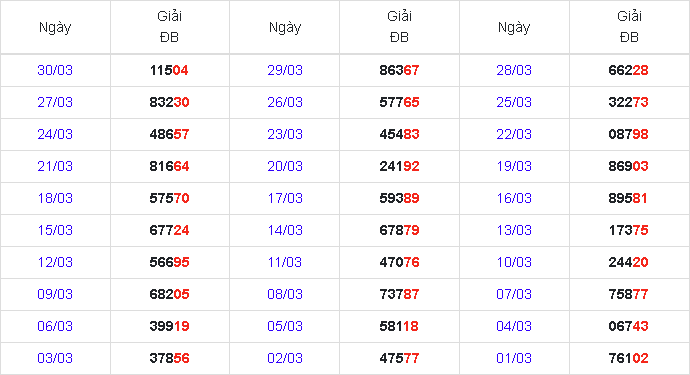Open results for 22/03
Image resolution: width=690 pixels, height=375 pixels.
click(514, 134)
